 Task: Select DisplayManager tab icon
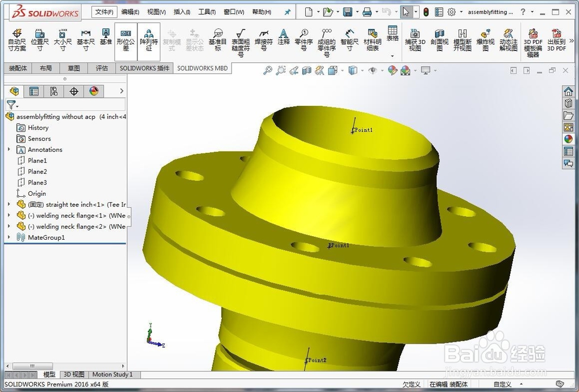coord(94,91)
